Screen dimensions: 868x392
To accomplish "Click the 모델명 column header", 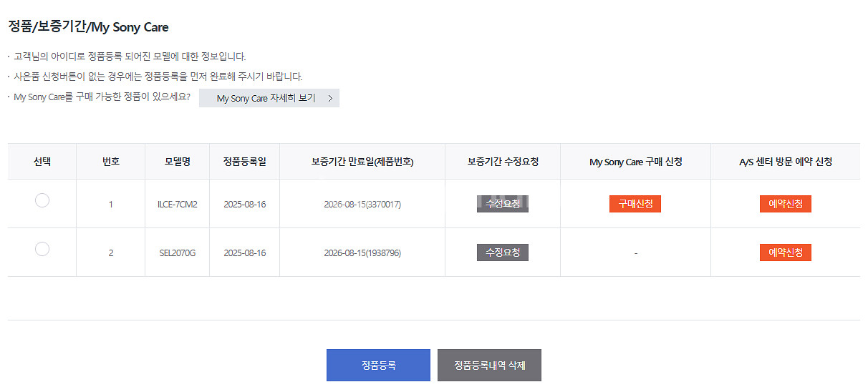I will click(x=177, y=162).
